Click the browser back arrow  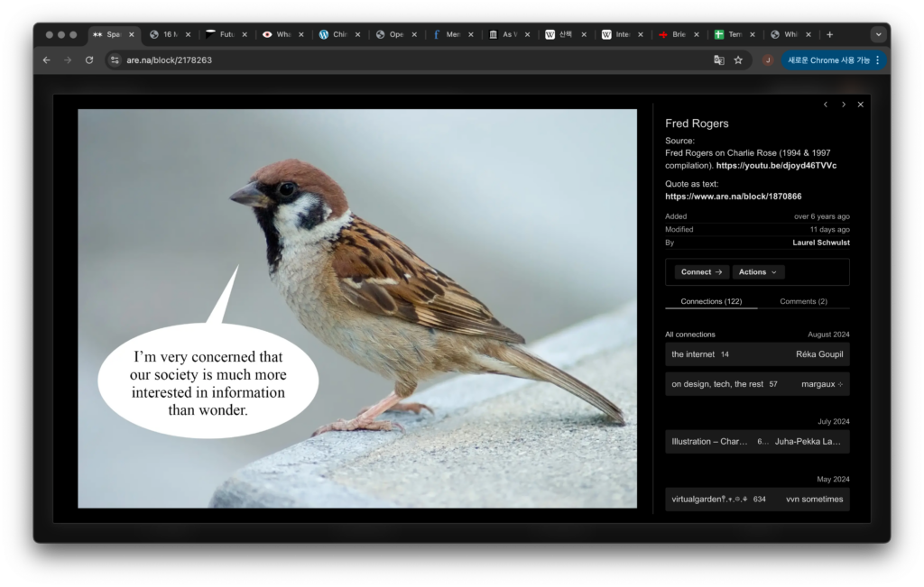[x=46, y=60]
